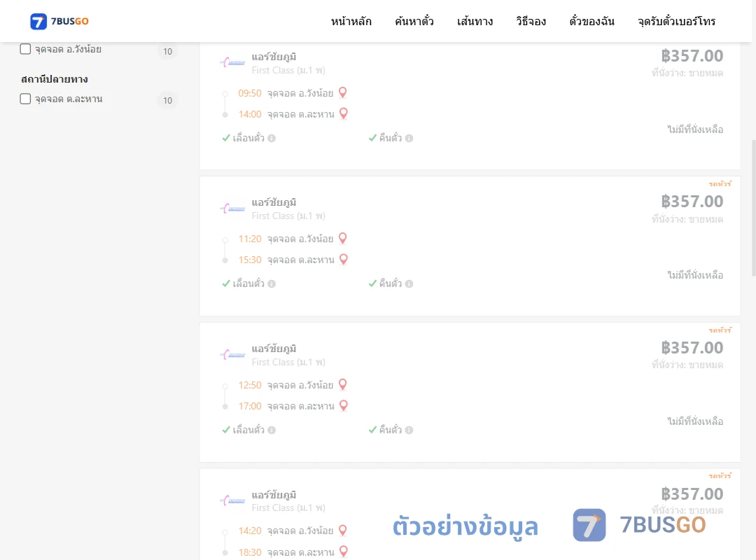Click count badge beside จุดจอด อ.วังน้อย filter
Viewport: 756px width, 560px height.
tap(167, 51)
